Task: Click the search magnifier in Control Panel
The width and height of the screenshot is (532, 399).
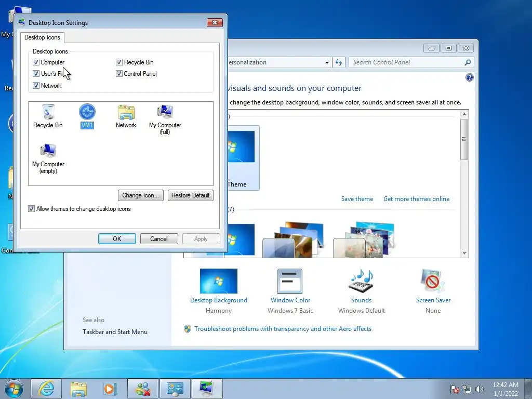Action: click(x=468, y=62)
